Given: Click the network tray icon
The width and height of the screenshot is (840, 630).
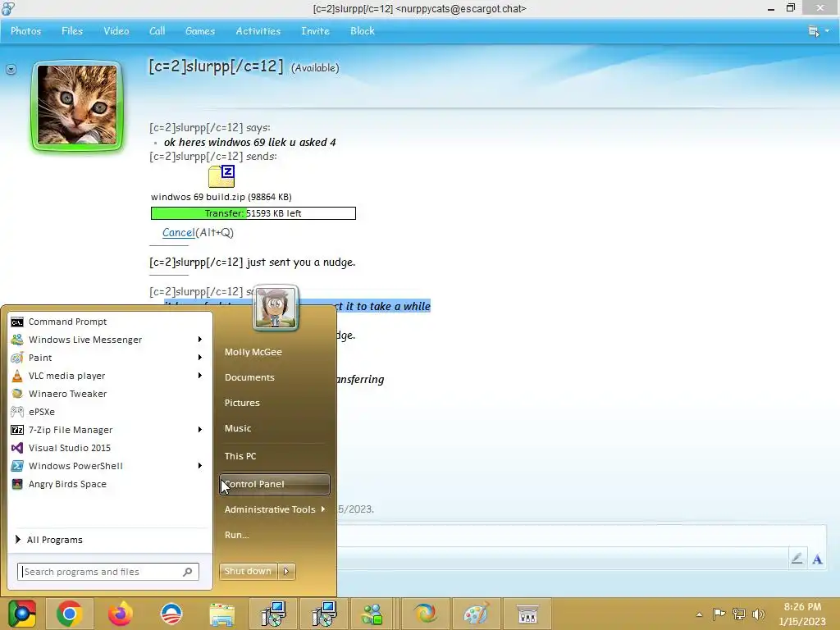Looking at the screenshot, I should [x=739, y=614].
